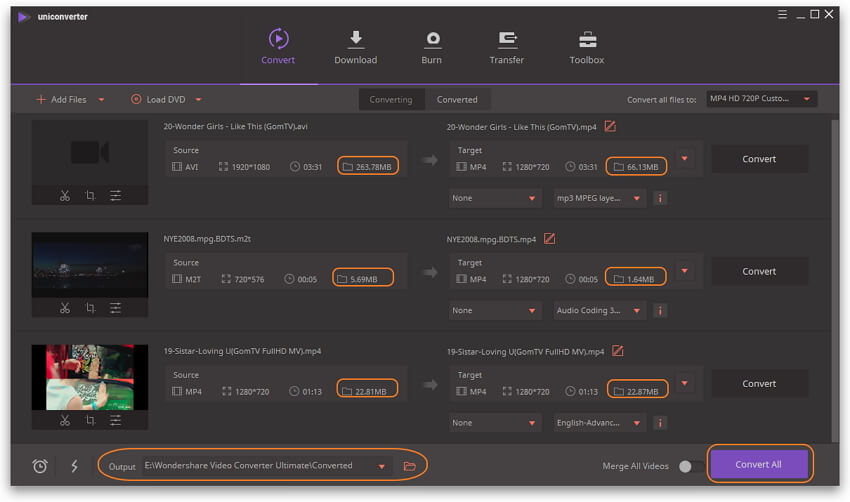Open the Output path dropdown
This screenshot has height=502, width=850.
click(382, 466)
